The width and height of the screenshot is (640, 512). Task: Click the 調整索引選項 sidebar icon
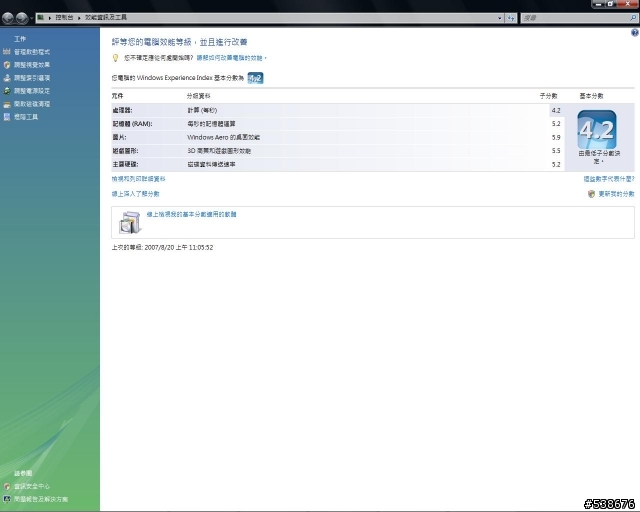coord(7,78)
